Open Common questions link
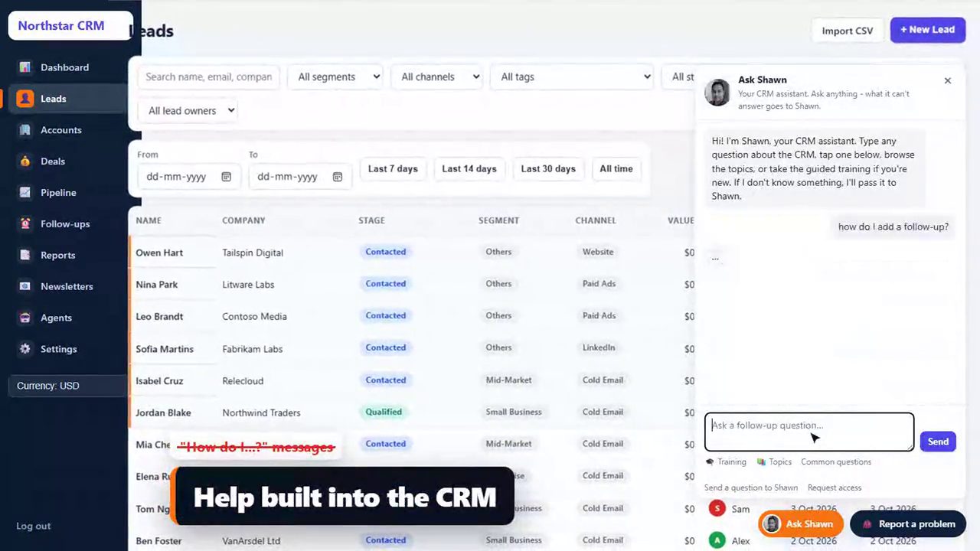Screen dimensions: 980x551 (x=836, y=462)
